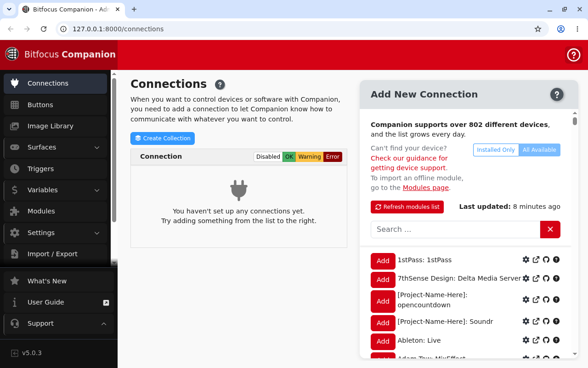Collapse the sidebar with the arrow icon next to v5.0.3
This screenshot has width=588, height=368.
point(14,353)
